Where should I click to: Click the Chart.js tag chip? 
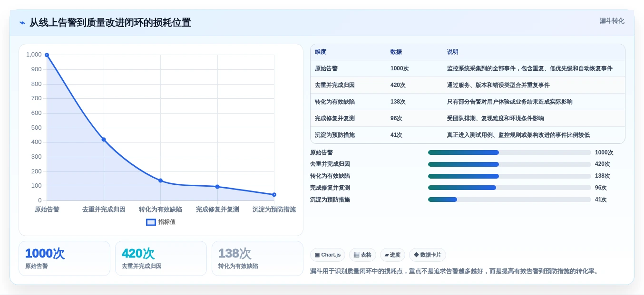pyautogui.click(x=328, y=255)
